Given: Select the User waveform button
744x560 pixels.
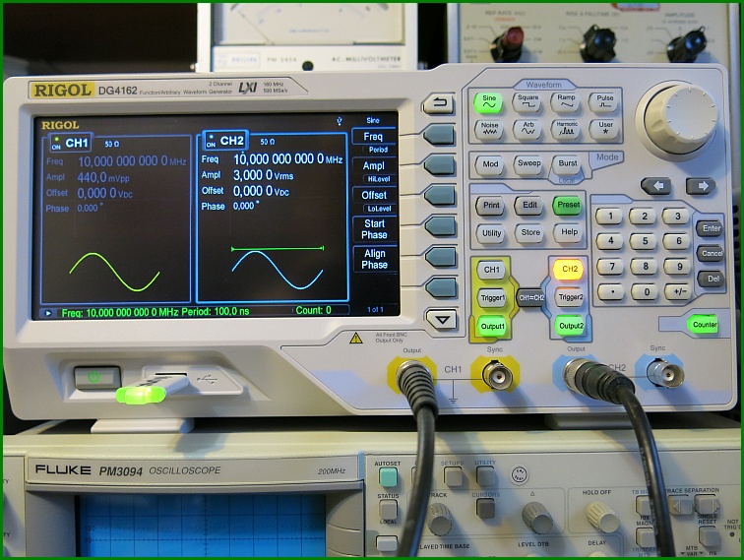Looking at the screenshot, I should 605,129.
